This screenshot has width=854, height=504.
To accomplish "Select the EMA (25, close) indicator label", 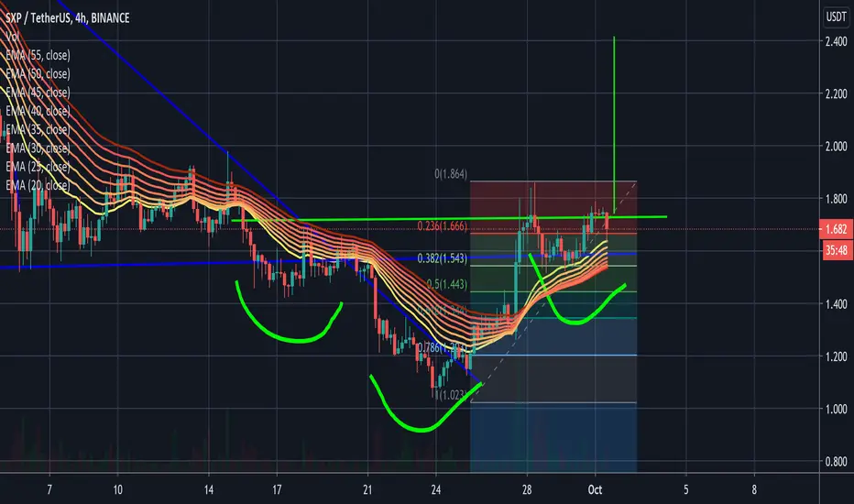I will coord(38,166).
